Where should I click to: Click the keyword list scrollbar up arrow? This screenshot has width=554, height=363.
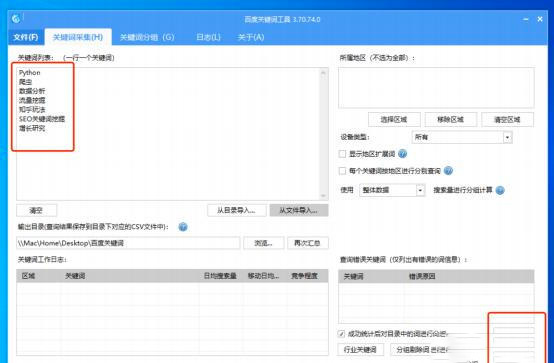pos(323,73)
